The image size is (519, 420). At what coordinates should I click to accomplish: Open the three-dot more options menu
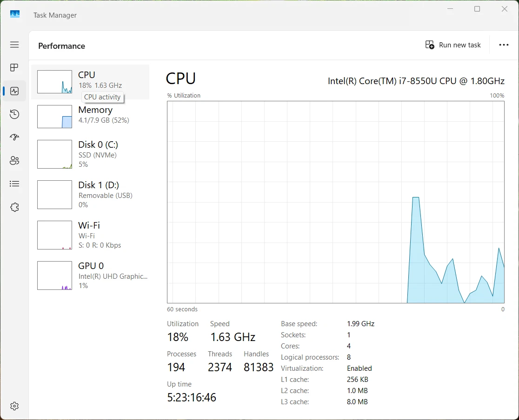pyautogui.click(x=504, y=45)
